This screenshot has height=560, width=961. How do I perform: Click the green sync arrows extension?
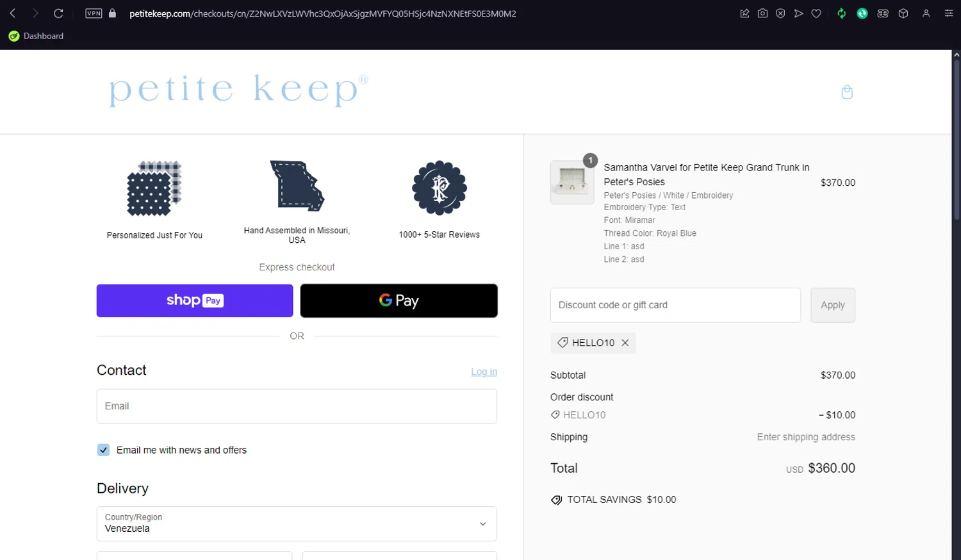click(842, 13)
